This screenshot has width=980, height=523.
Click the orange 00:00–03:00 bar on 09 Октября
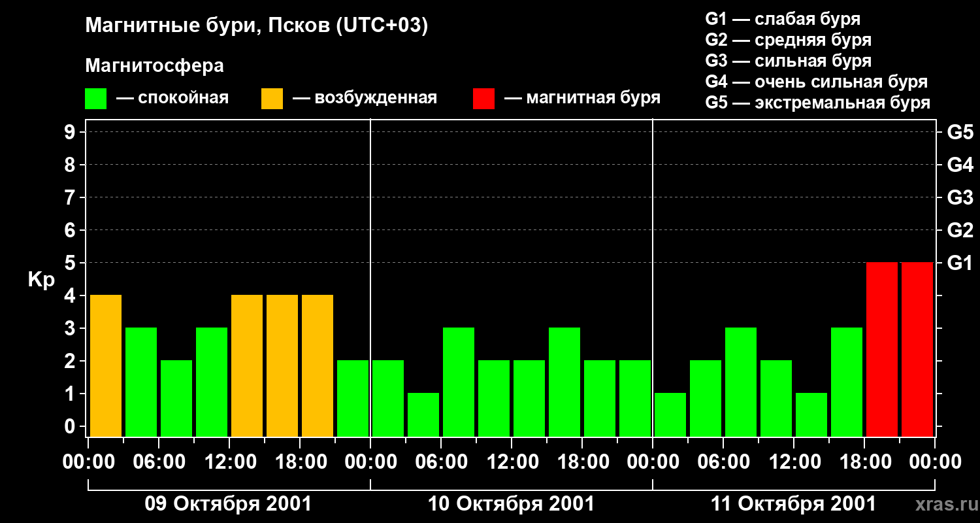[106, 365]
